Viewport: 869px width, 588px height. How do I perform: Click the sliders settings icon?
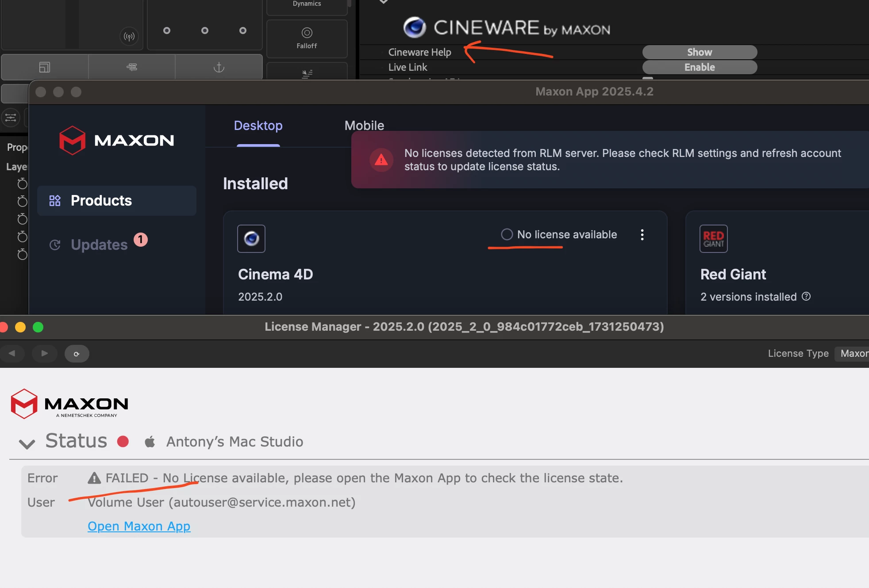pos(11,118)
